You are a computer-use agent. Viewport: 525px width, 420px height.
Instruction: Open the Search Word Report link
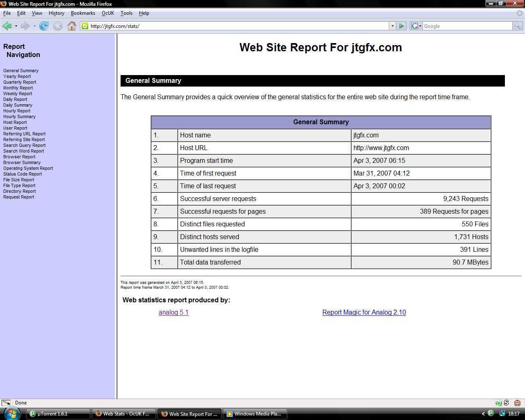pos(23,151)
